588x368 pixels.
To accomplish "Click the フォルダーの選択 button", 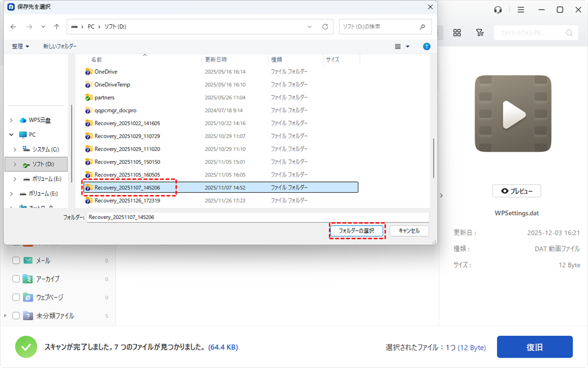I will pyautogui.click(x=356, y=231).
